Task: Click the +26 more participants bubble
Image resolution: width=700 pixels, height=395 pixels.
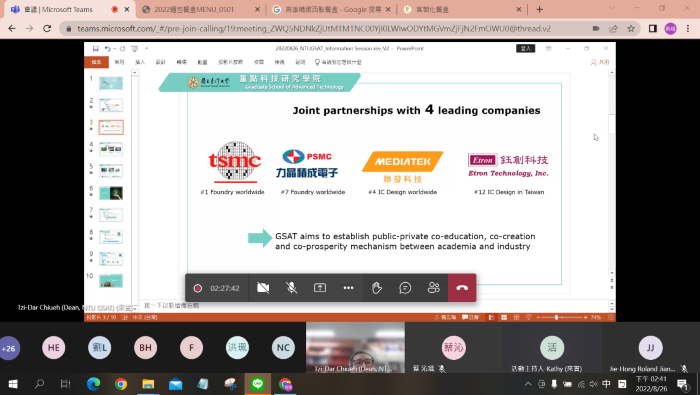Action: 9,348
